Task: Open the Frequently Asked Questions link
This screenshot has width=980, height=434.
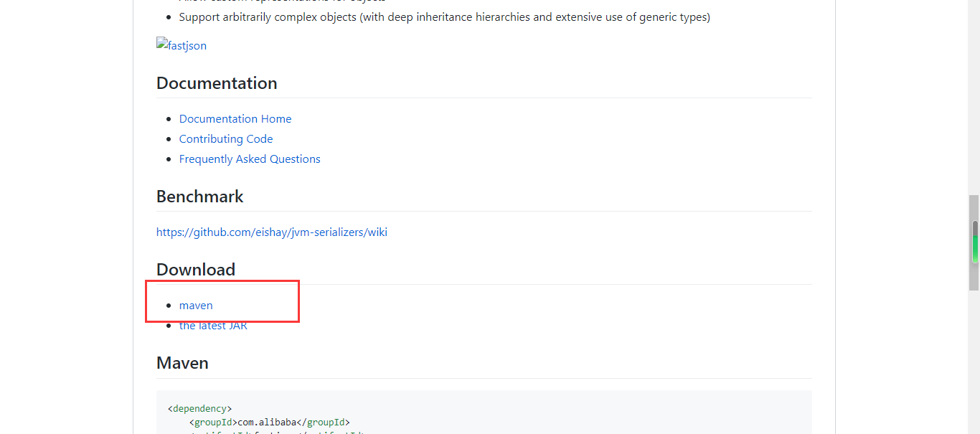Action: coord(250,159)
